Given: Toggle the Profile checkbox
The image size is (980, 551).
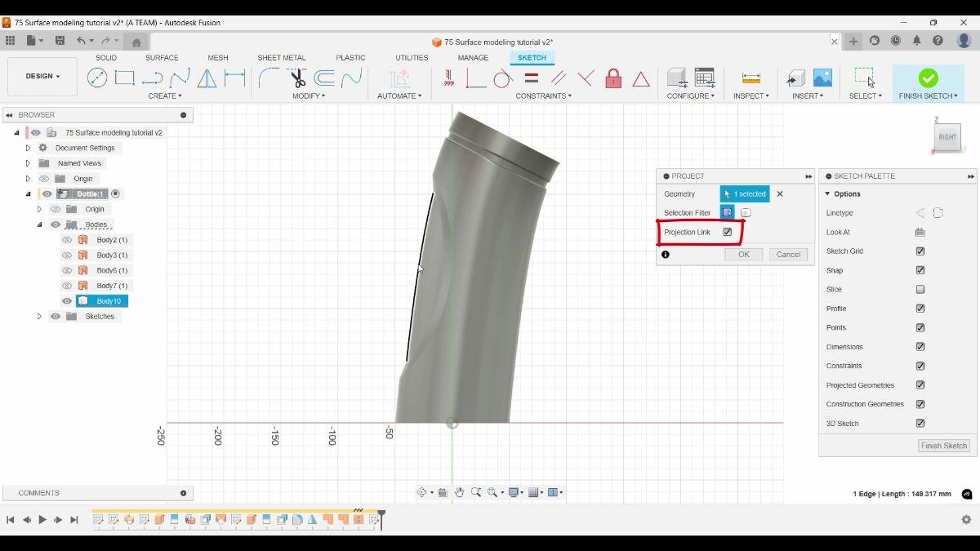Looking at the screenshot, I should (920, 309).
